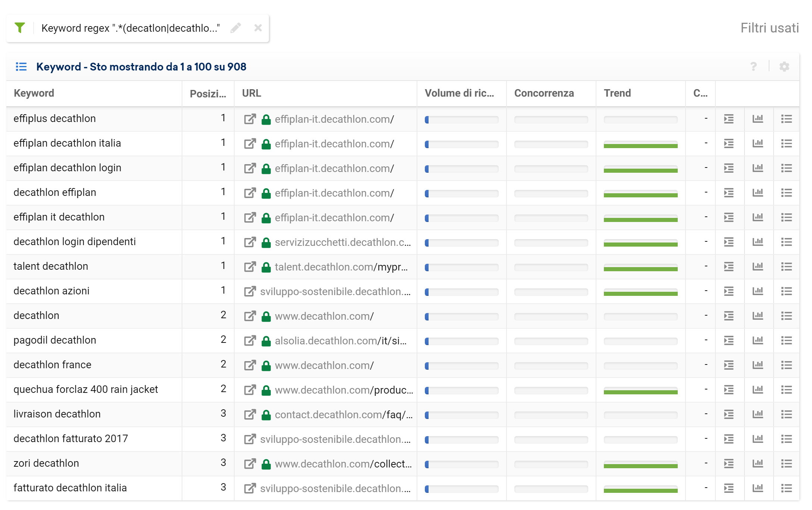Sort by Volume di ric... column header
The image size is (812, 510).
[459, 93]
